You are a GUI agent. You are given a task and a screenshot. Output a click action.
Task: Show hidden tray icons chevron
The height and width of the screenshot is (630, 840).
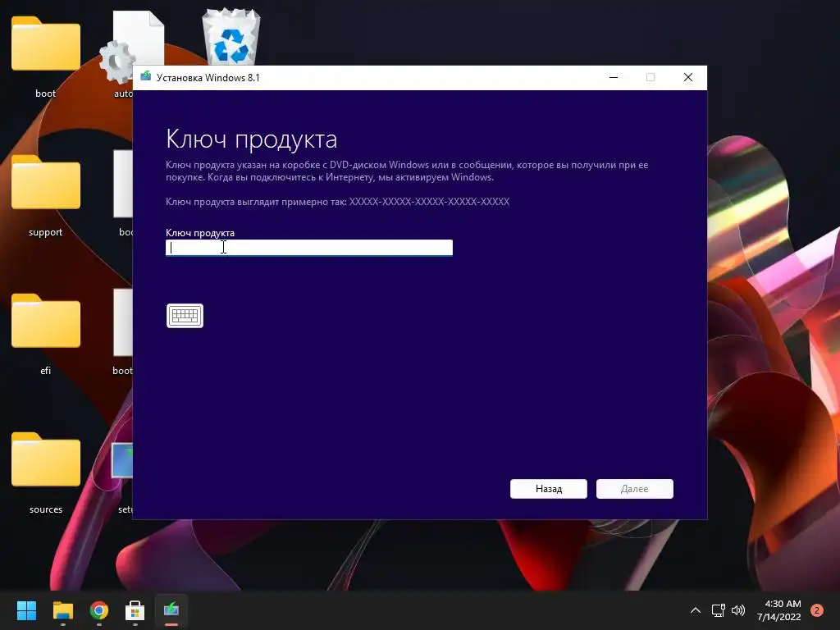[x=696, y=610]
